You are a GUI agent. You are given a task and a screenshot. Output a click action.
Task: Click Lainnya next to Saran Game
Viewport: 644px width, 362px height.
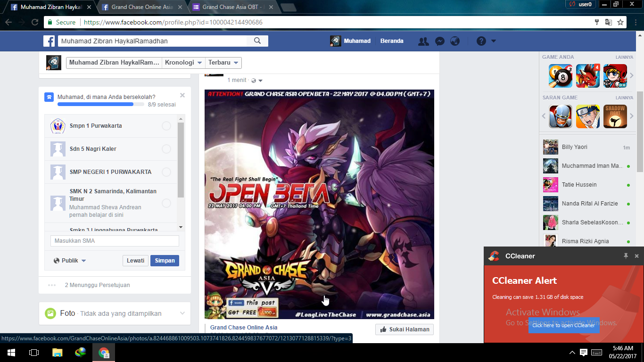[x=624, y=98]
